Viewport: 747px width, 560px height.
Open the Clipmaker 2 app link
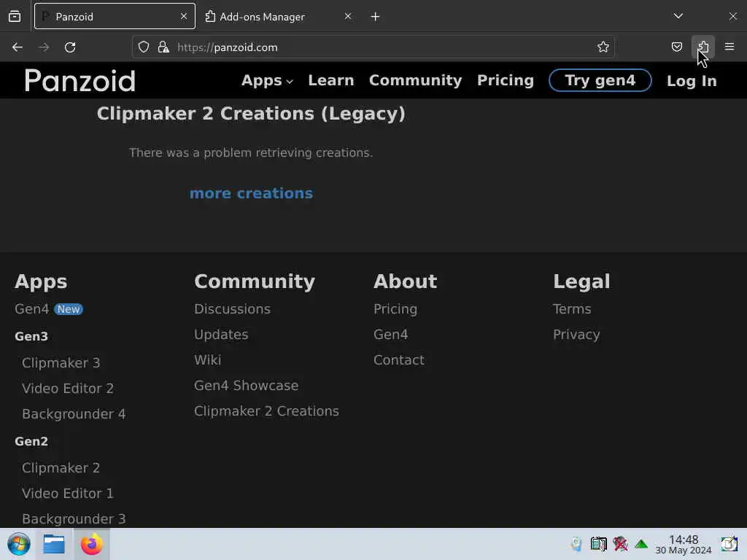61,468
